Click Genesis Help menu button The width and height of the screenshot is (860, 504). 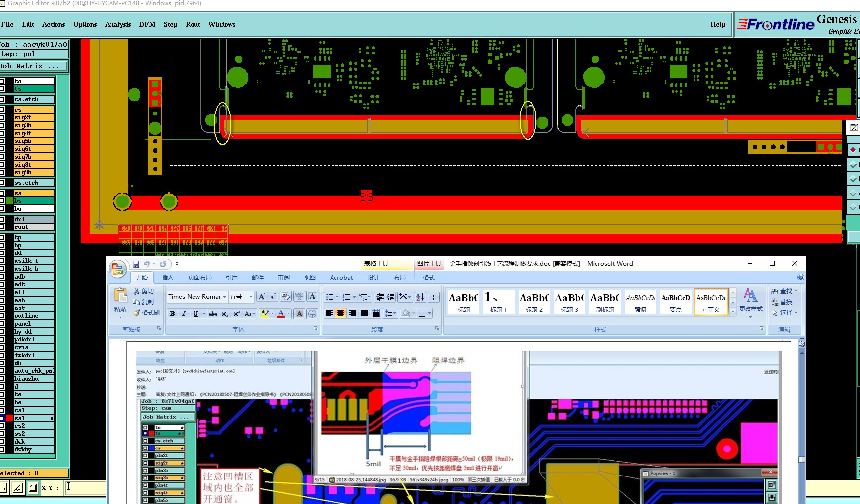coord(718,24)
